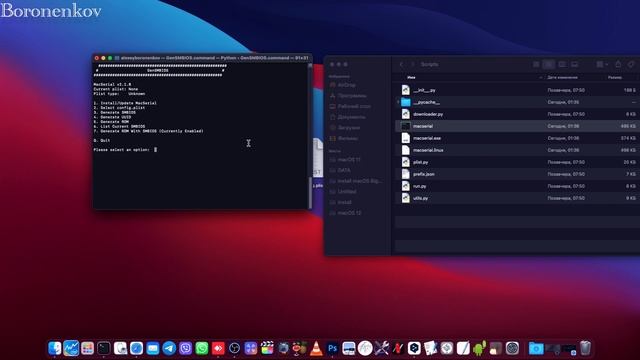This screenshot has height=360, width=640.
Task: Select the __pycache__ folder row
Action: [518, 102]
